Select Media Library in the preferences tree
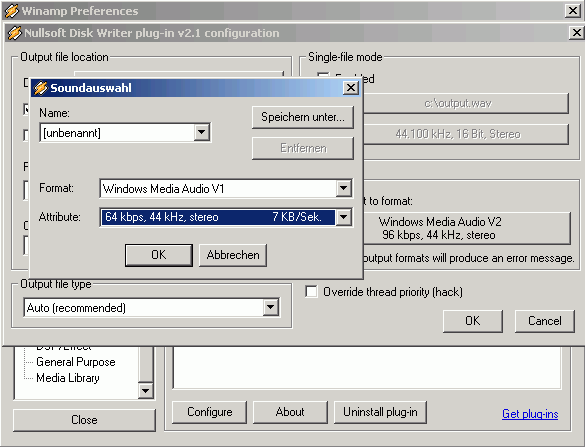 point(68,378)
